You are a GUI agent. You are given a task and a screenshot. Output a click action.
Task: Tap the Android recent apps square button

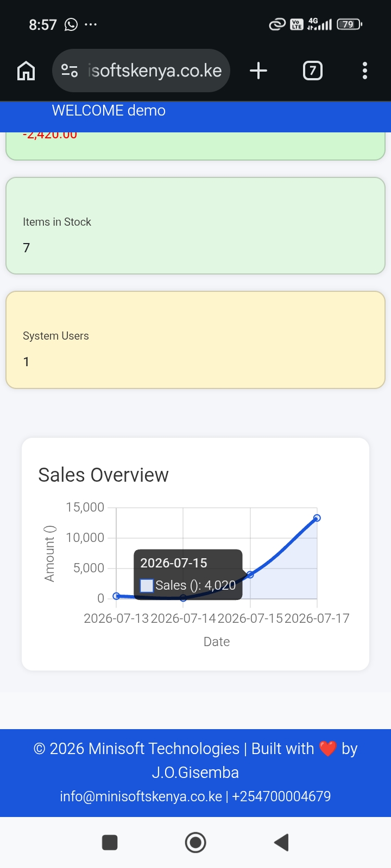point(110,843)
